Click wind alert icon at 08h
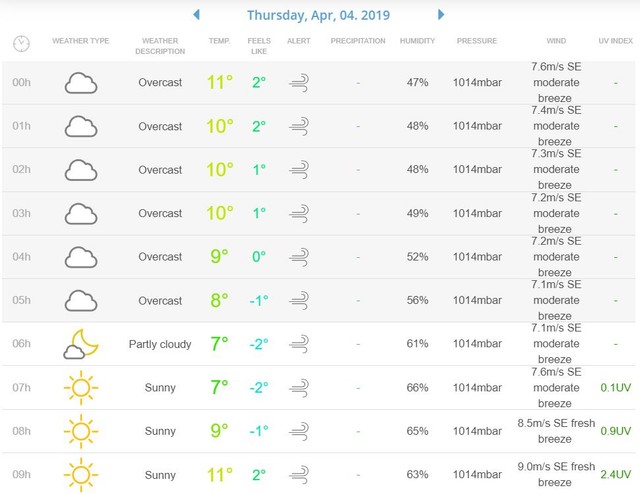The height and width of the screenshot is (494, 640). click(x=298, y=431)
